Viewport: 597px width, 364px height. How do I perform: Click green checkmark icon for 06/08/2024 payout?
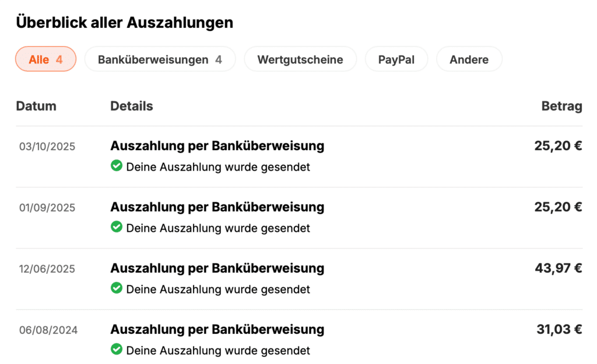pyautogui.click(x=117, y=349)
